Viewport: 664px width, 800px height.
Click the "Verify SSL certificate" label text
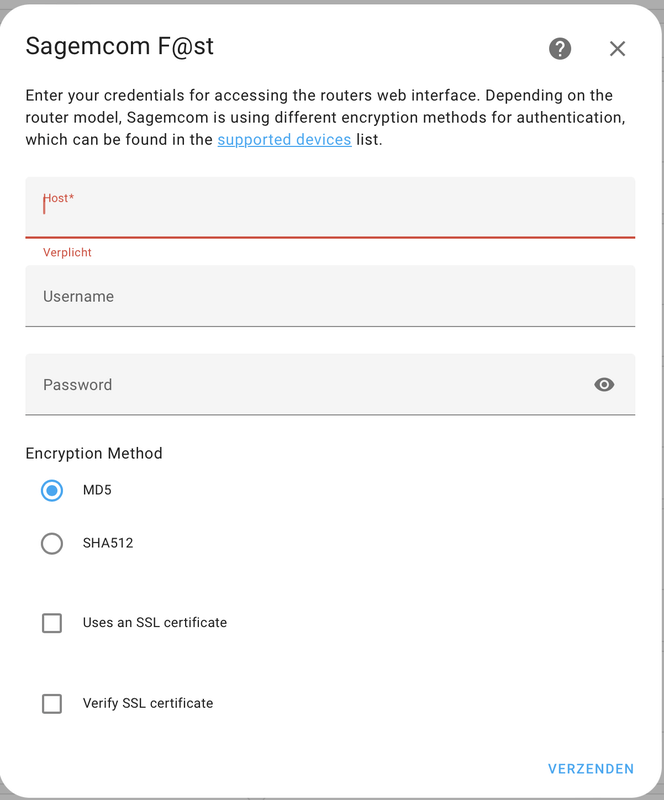148,703
